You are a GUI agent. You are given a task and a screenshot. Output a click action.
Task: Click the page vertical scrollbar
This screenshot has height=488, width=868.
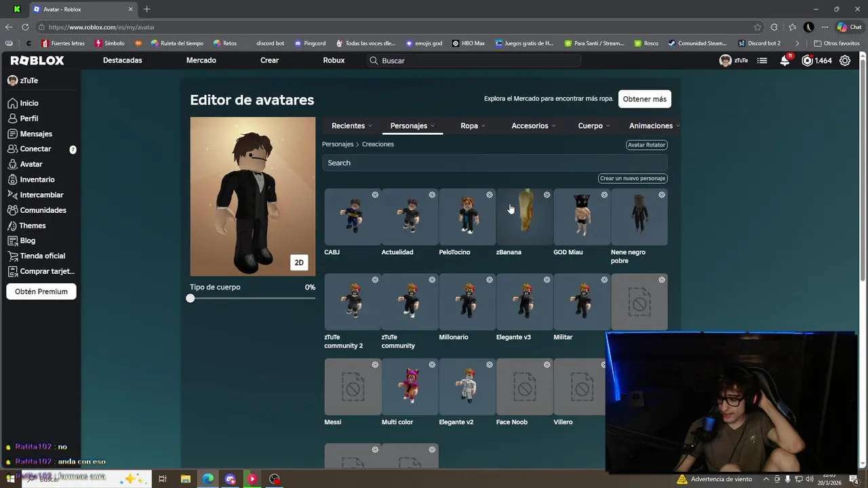(863, 169)
